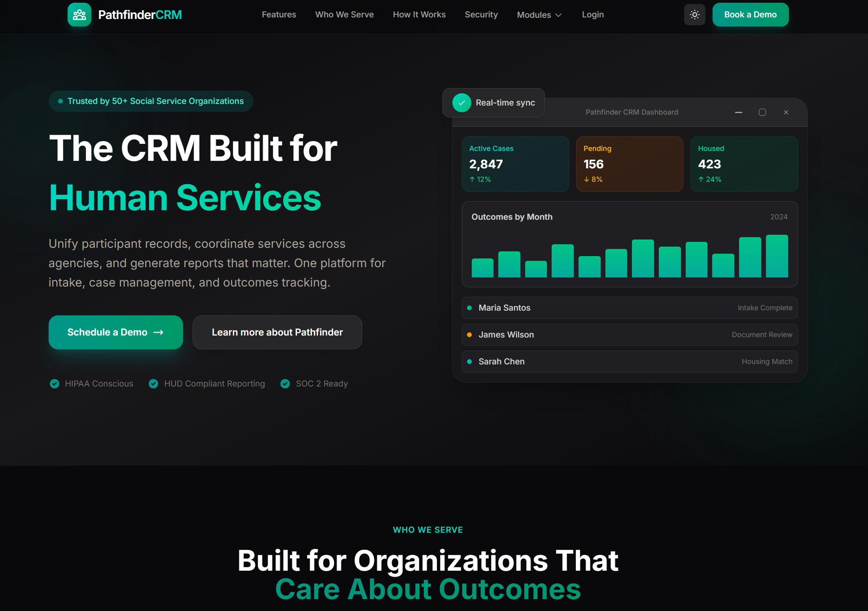Select the Maria Santos case row
The height and width of the screenshot is (611, 868).
pyautogui.click(x=629, y=308)
